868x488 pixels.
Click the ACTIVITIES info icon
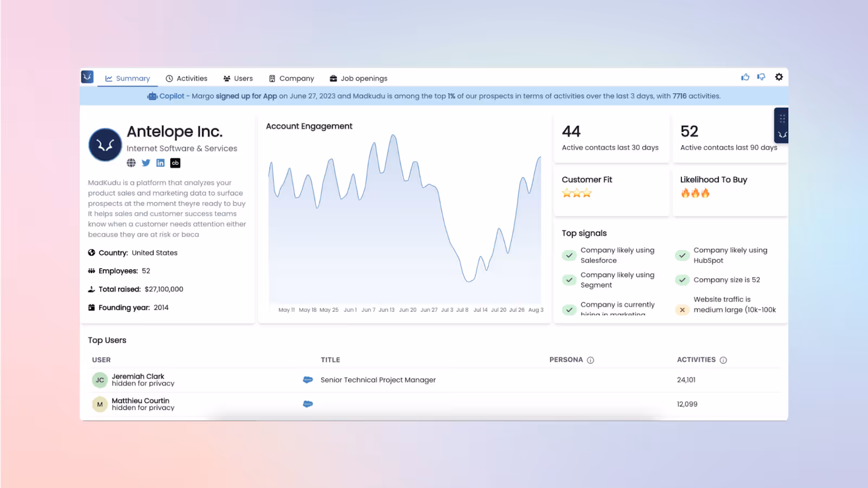coord(723,360)
